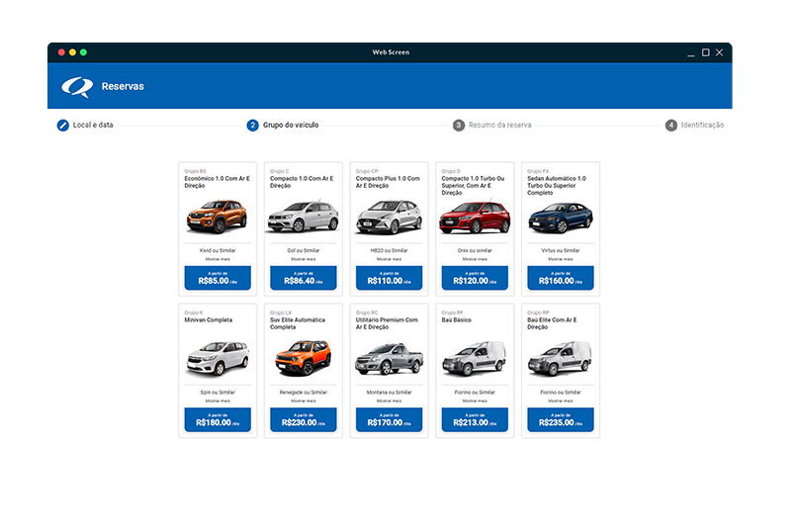Click the Fiorino van image in Baú Básico
The image size is (791, 532).
pos(475,359)
